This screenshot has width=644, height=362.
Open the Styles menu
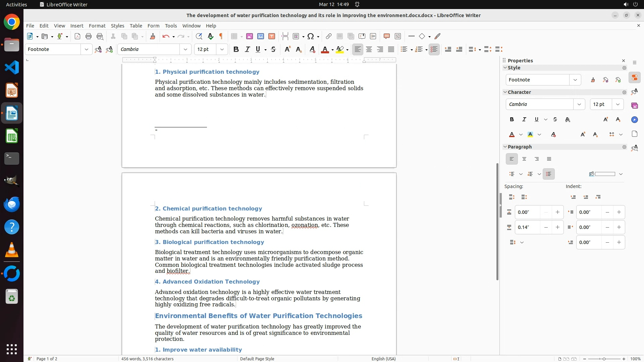coord(117,26)
